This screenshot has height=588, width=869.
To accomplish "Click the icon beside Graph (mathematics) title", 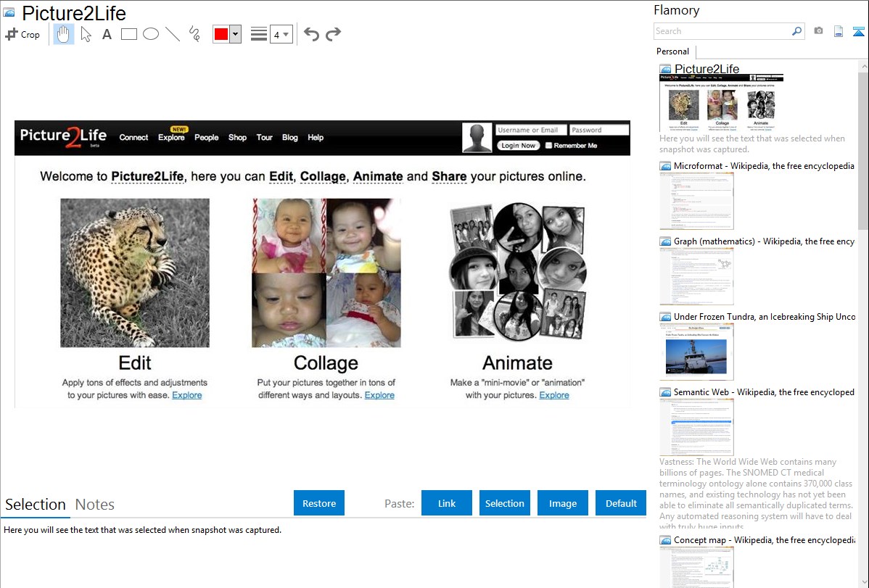I will (665, 241).
